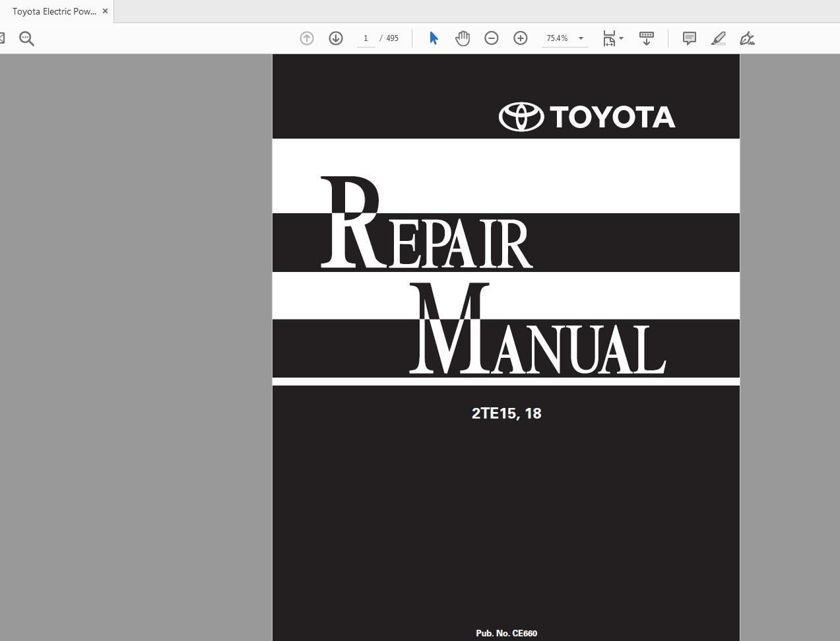Click the partially visible left toolbar icon
Screen dimensions: 840x641
tap(2, 38)
